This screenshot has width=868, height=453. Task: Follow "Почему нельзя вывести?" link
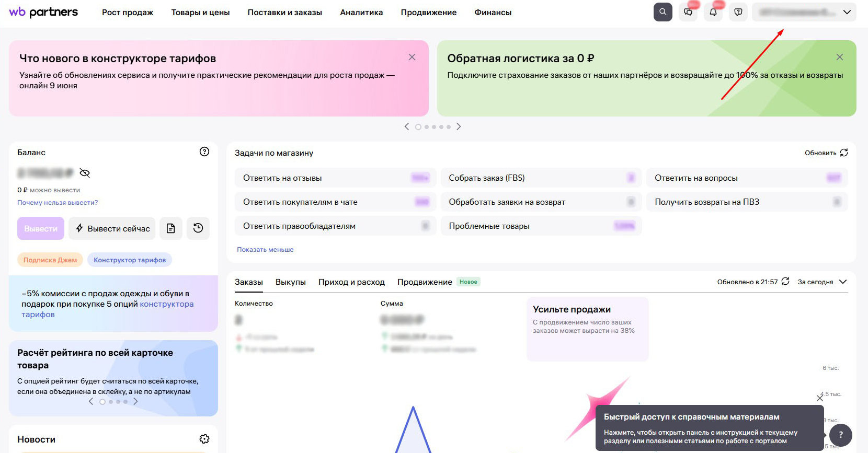tap(58, 203)
